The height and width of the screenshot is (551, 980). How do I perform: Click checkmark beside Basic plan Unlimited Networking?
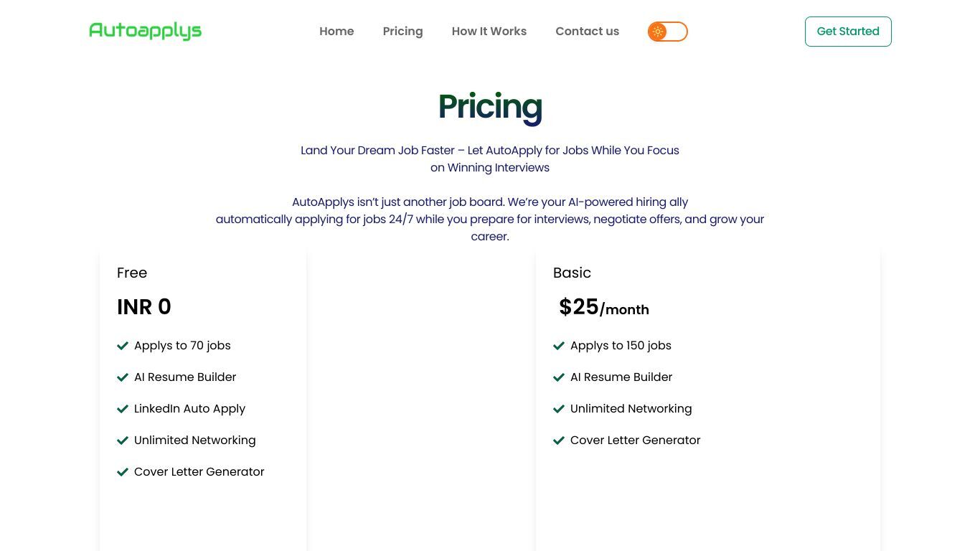click(x=559, y=409)
